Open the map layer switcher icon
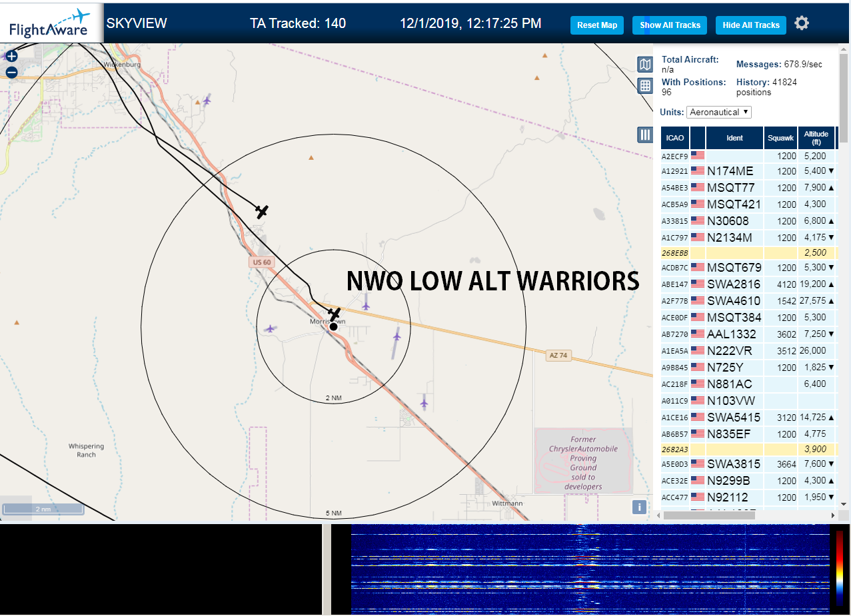Image resolution: width=851 pixels, height=616 pixels. click(x=645, y=64)
